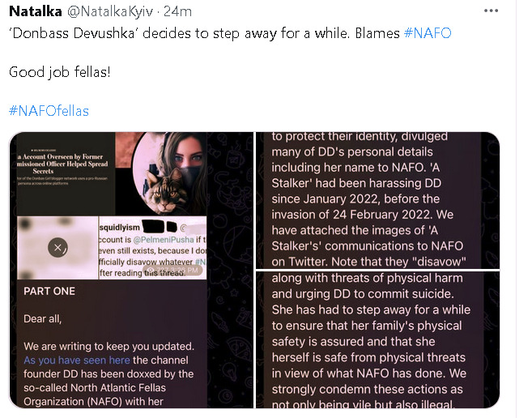This screenshot has width=532, height=418.
Task: Click the @PelmeniPusha mention in screenshot
Action: point(164,240)
